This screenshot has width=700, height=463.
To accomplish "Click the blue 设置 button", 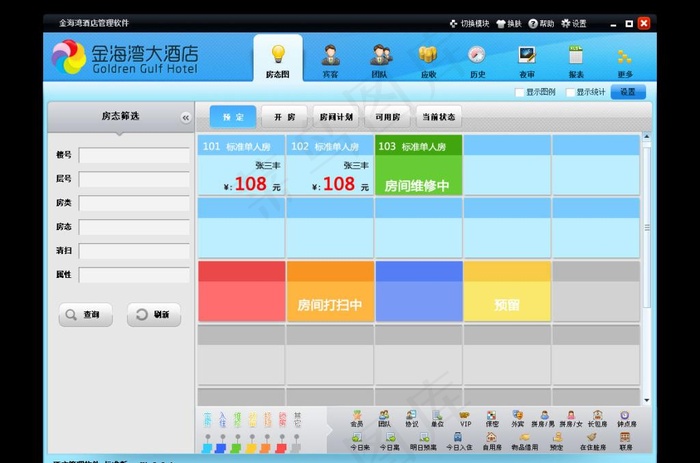I will pyautogui.click(x=628, y=92).
